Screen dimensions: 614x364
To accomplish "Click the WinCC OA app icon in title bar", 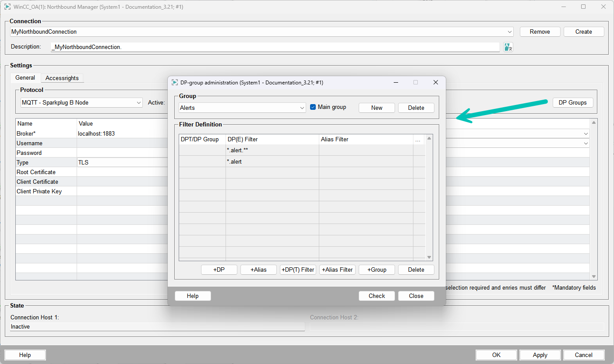I will tap(7, 7).
